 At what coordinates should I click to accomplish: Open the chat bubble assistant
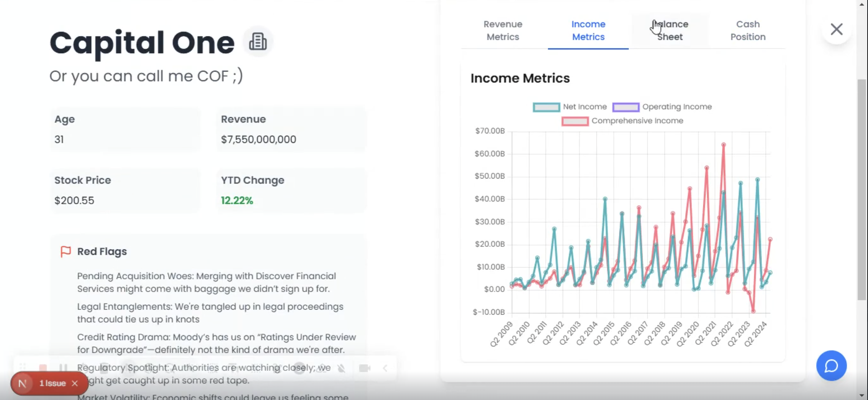831,366
